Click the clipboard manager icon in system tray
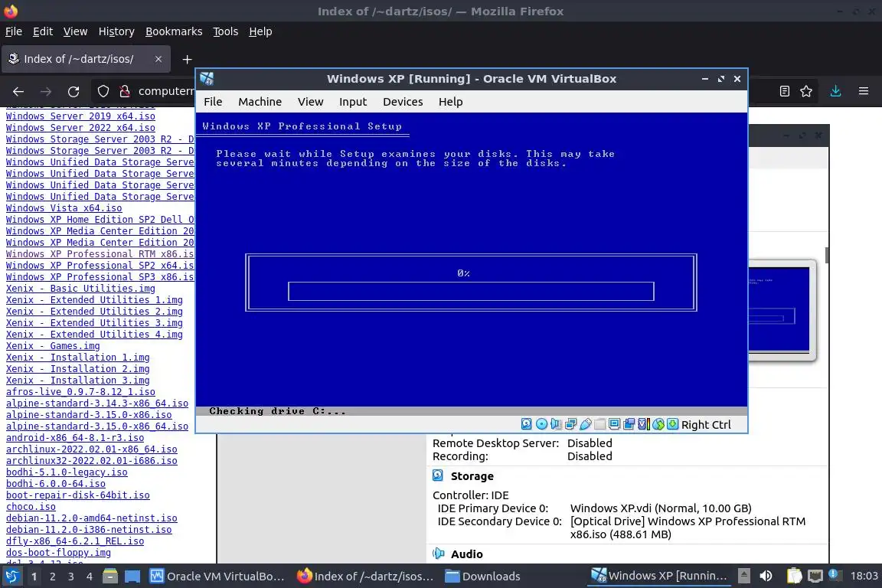 794,577
